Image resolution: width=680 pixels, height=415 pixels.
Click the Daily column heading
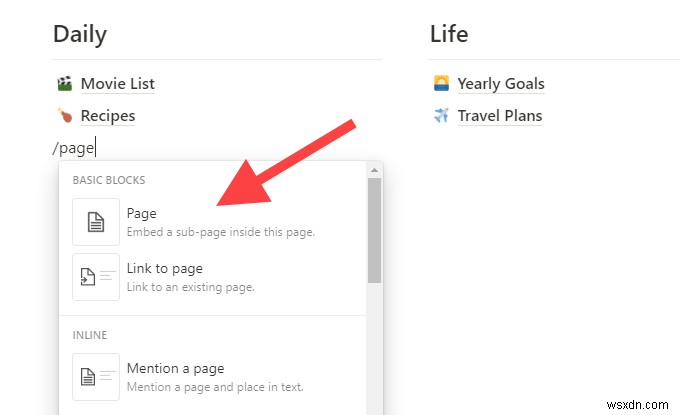coord(79,34)
